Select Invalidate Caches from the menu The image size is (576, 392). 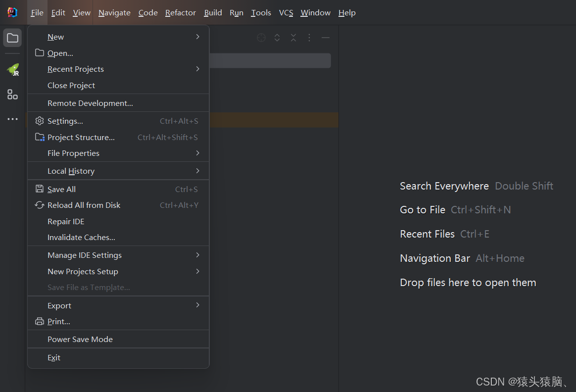pyautogui.click(x=81, y=237)
